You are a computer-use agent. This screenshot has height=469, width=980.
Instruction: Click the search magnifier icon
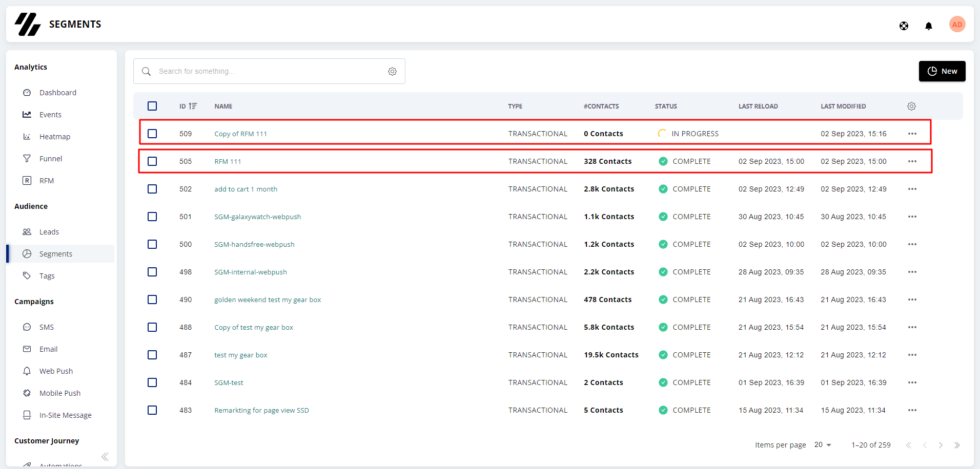pos(146,71)
